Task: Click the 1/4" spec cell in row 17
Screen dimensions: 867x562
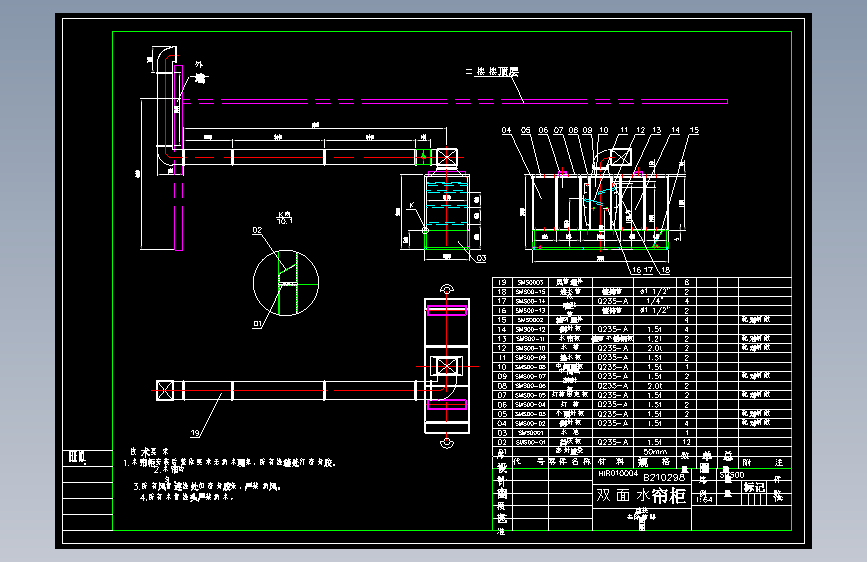Action: pyautogui.click(x=654, y=301)
